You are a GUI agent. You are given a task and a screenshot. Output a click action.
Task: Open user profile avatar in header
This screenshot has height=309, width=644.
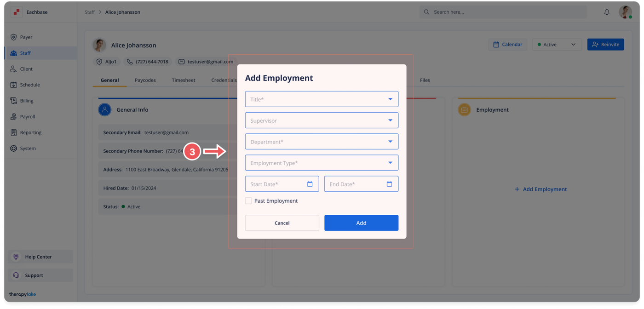tap(625, 12)
